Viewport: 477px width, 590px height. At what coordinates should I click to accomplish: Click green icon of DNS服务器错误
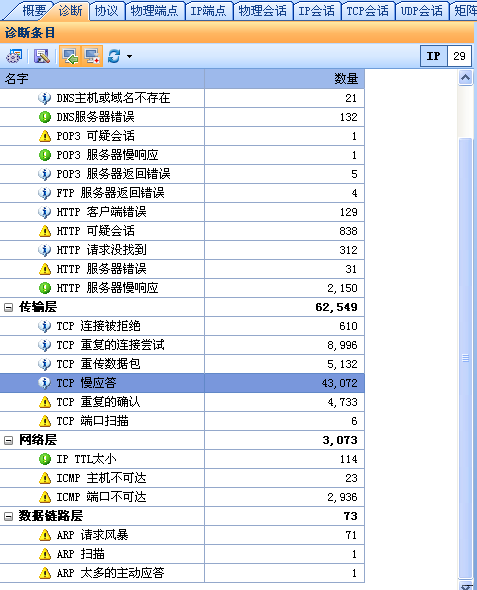coord(45,117)
